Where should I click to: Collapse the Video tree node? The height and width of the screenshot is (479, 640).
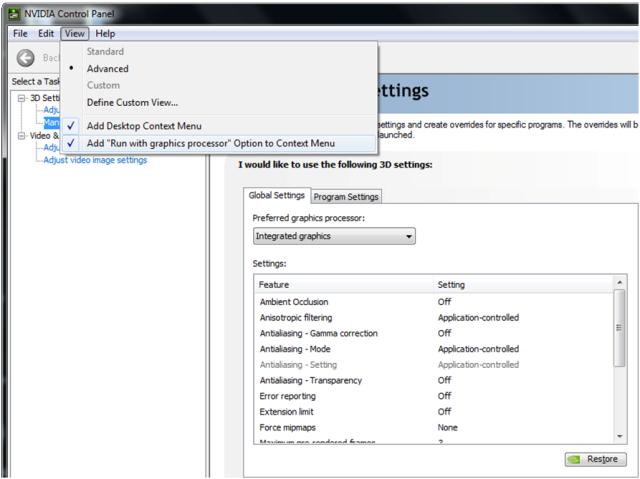click(x=22, y=136)
